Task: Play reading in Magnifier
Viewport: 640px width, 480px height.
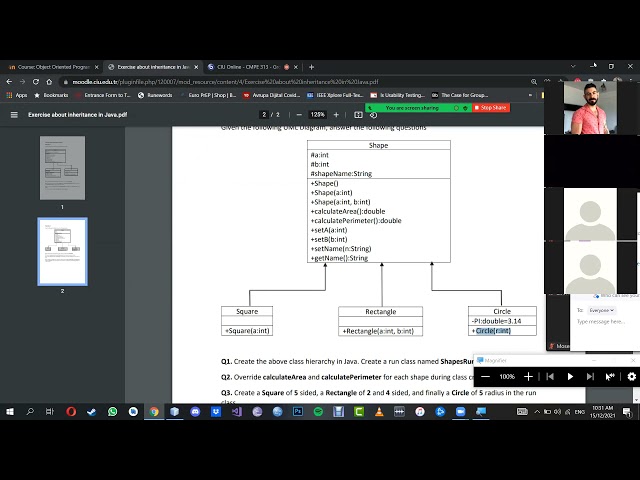Action: (x=570, y=376)
